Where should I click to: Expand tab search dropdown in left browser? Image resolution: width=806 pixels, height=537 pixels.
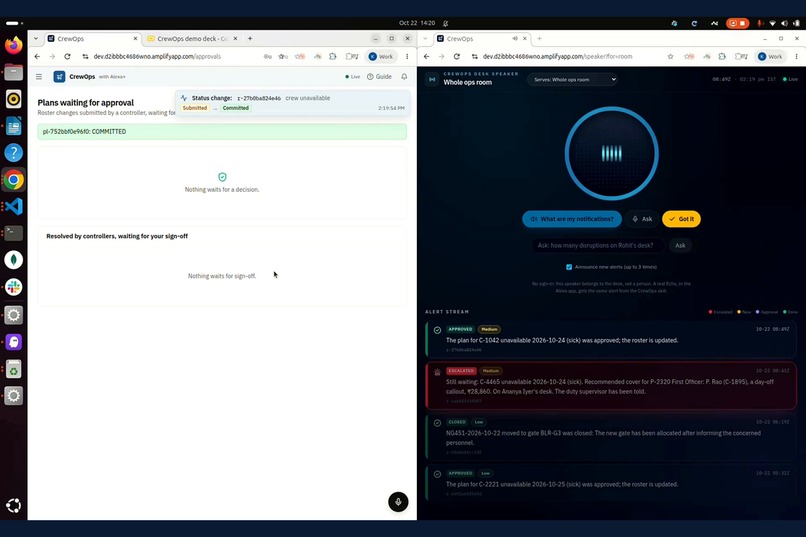click(35, 39)
